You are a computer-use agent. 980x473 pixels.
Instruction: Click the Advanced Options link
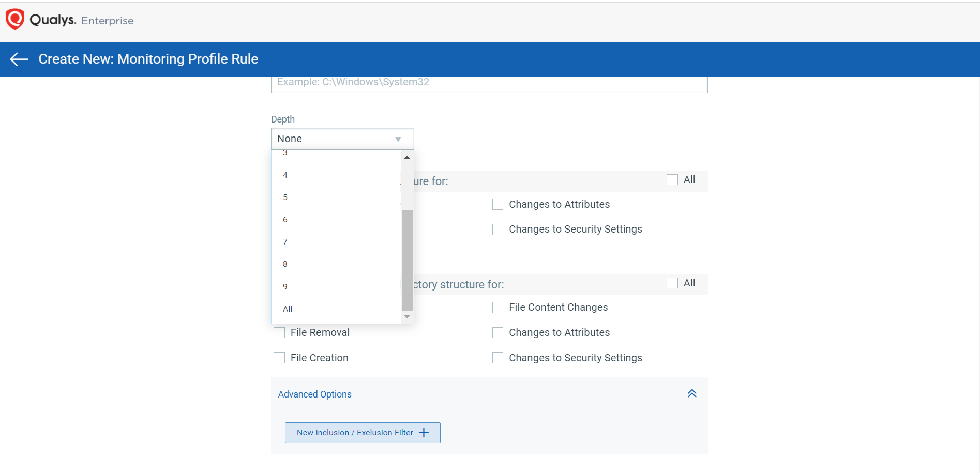314,394
